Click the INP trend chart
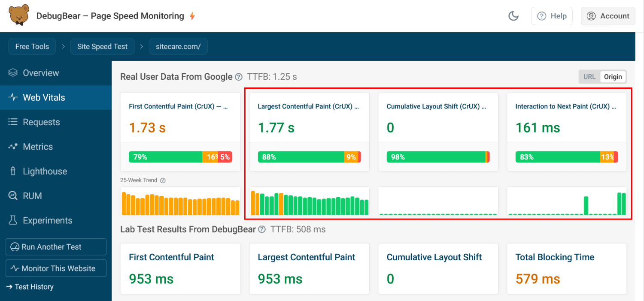The width and height of the screenshot is (644, 301). coord(567,201)
